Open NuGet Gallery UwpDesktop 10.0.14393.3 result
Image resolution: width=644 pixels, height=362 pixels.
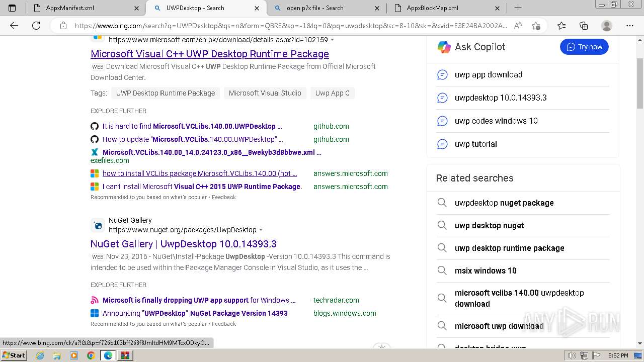click(x=184, y=244)
